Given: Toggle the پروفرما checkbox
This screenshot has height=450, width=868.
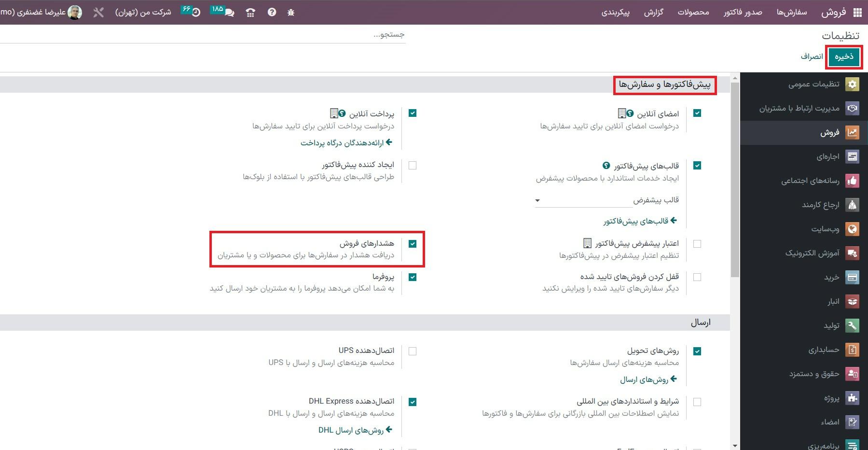Looking at the screenshot, I should (413, 277).
